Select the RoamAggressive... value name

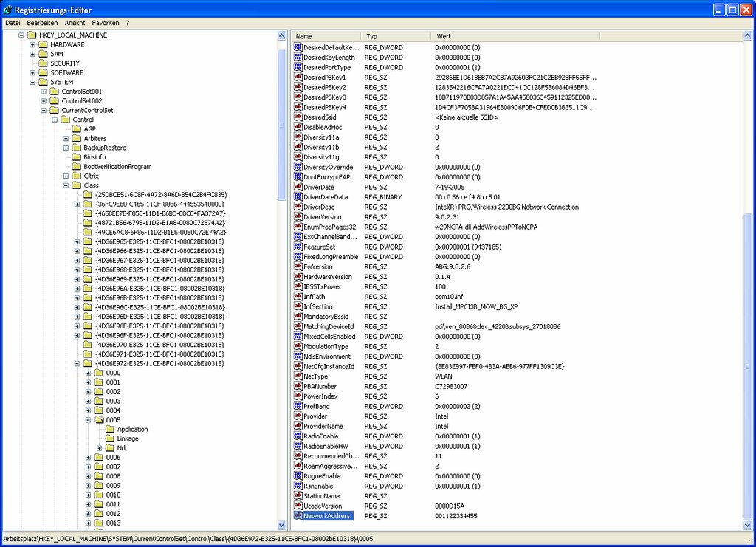[330, 466]
